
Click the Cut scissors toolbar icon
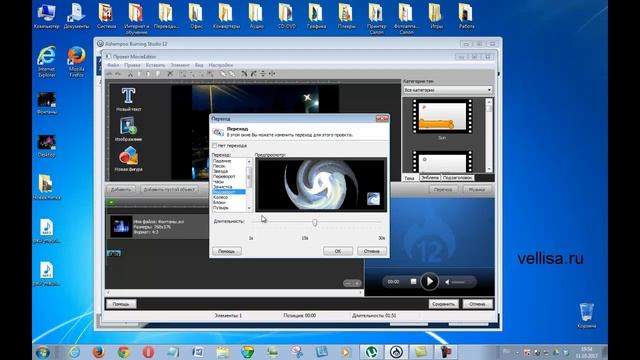click(x=130, y=74)
